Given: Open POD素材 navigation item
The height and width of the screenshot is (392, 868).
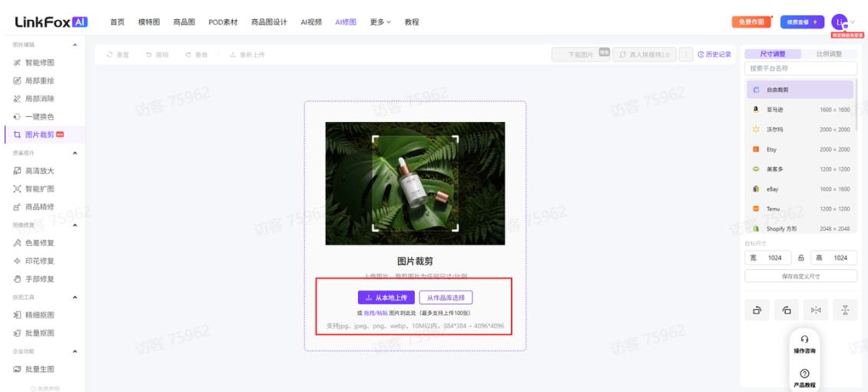Looking at the screenshot, I should click(x=223, y=22).
